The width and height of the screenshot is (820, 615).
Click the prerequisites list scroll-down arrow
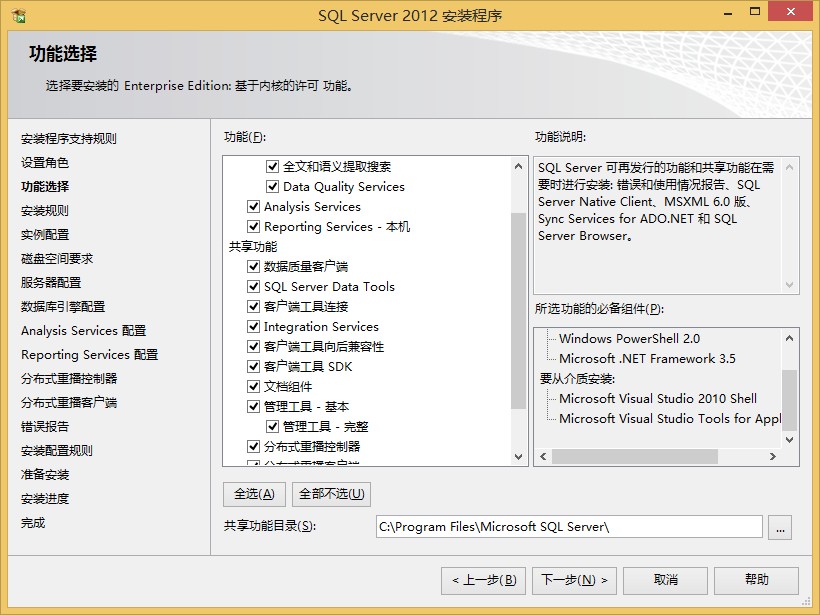click(x=790, y=440)
